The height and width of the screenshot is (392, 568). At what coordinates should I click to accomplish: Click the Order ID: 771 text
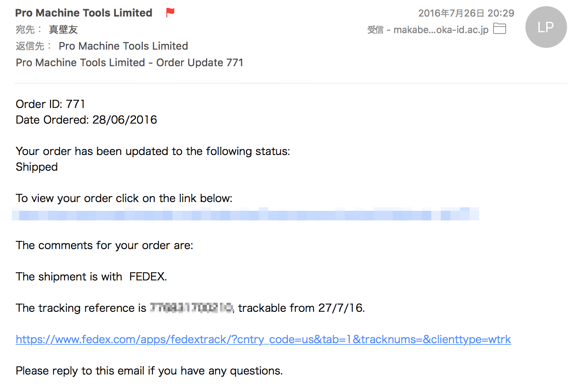50,104
